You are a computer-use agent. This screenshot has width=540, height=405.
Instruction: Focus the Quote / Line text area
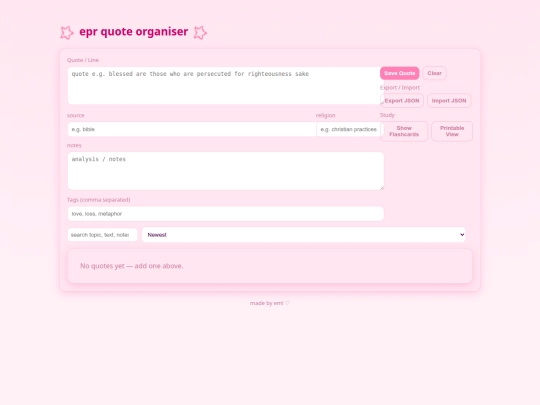pyautogui.click(x=226, y=86)
